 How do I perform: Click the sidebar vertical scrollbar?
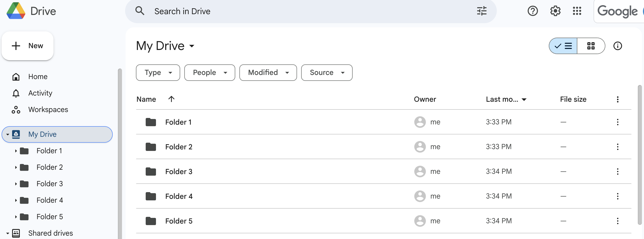click(120, 155)
